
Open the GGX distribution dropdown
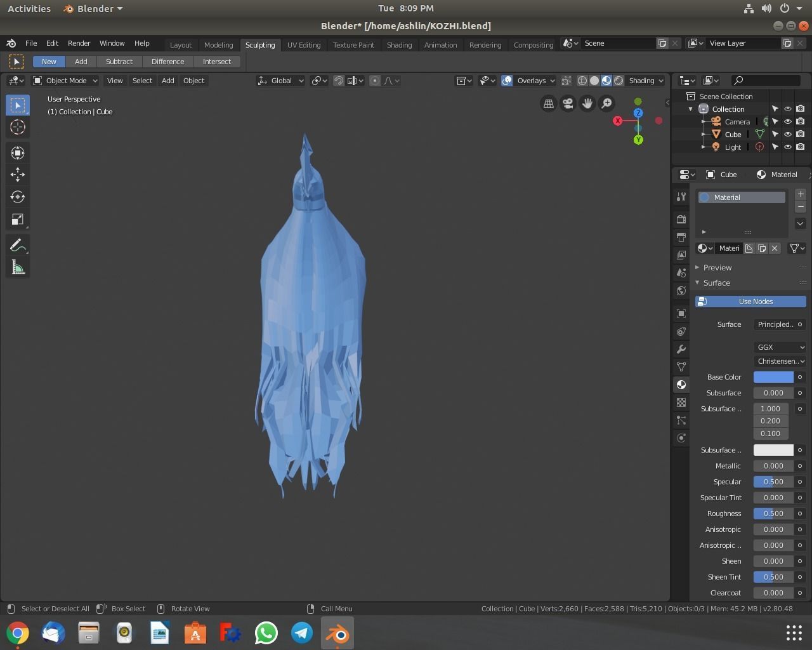[x=780, y=347]
